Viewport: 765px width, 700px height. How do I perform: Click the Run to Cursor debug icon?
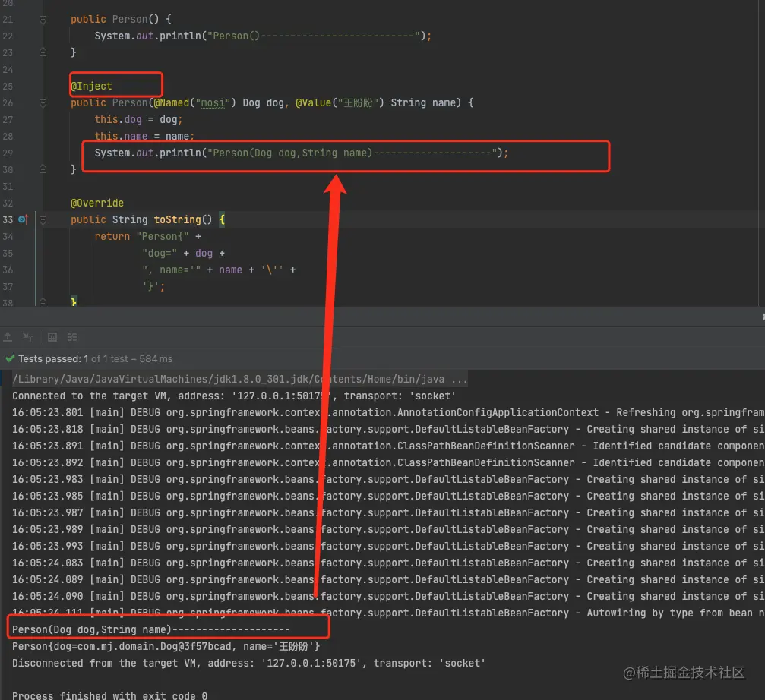point(27,337)
